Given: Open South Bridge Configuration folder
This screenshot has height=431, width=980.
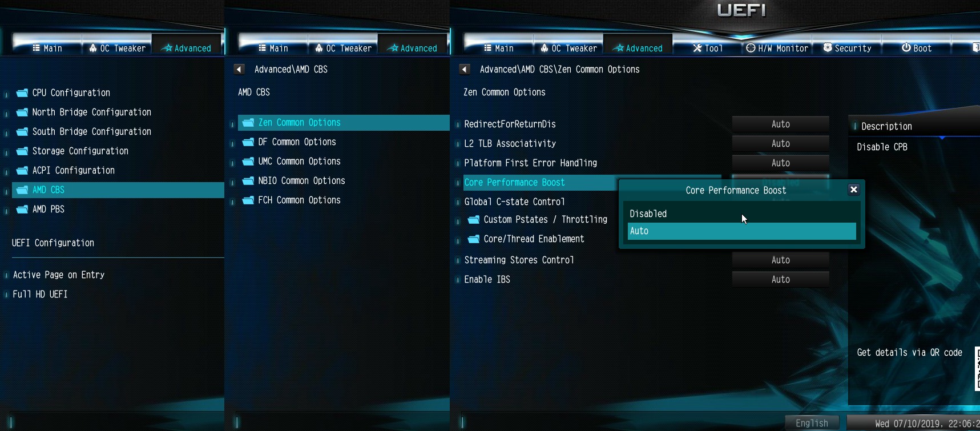Looking at the screenshot, I should 83,131.
